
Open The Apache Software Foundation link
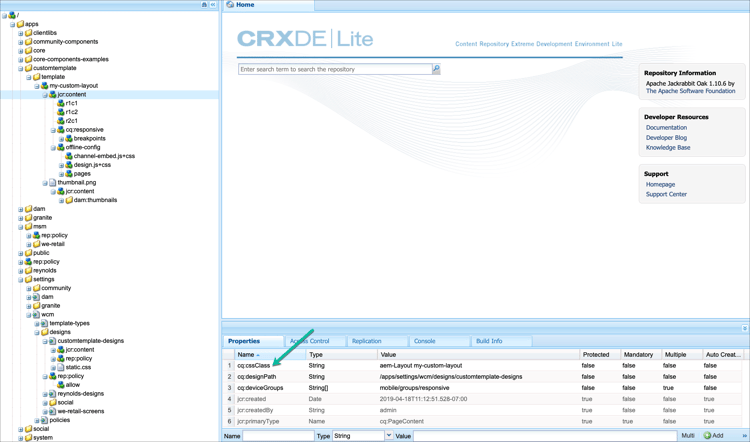pos(690,91)
